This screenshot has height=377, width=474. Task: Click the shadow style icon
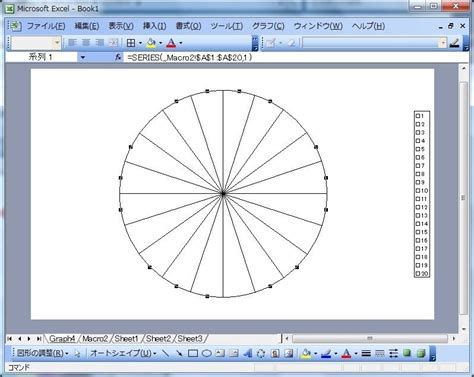[407, 353]
